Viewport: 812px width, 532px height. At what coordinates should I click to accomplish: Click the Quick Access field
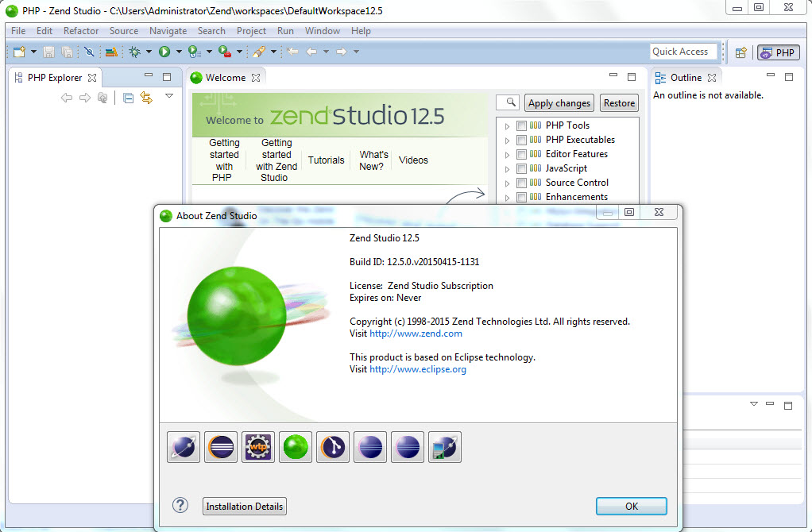tap(683, 52)
